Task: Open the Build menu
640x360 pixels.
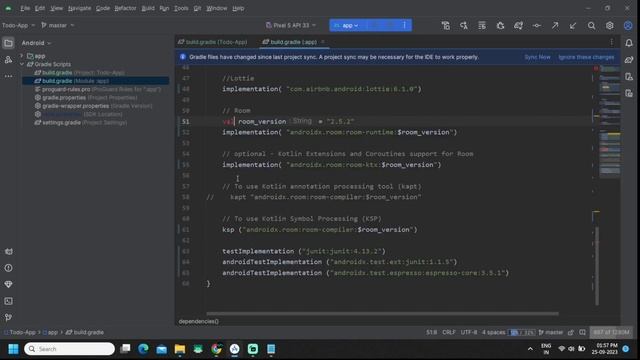Action: pyautogui.click(x=148, y=8)
